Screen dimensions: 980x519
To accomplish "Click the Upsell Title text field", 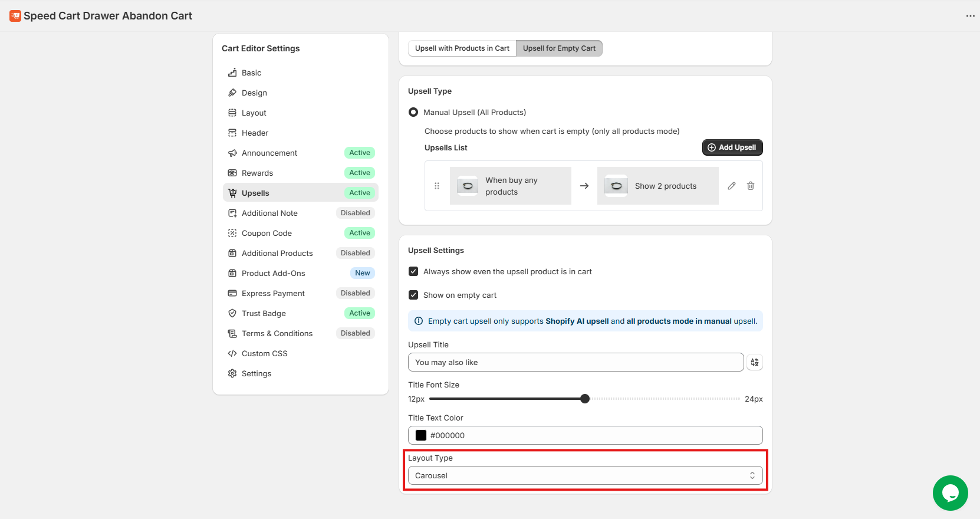I will pos(575,362).
